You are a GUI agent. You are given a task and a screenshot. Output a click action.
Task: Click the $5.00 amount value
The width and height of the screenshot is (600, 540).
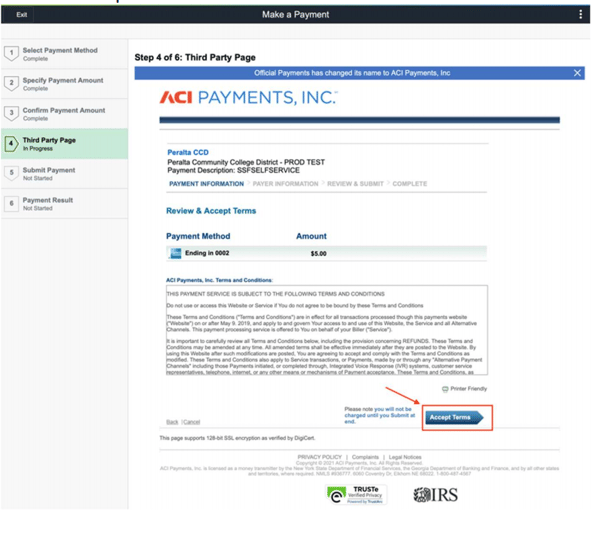click(x=318, y=254)
